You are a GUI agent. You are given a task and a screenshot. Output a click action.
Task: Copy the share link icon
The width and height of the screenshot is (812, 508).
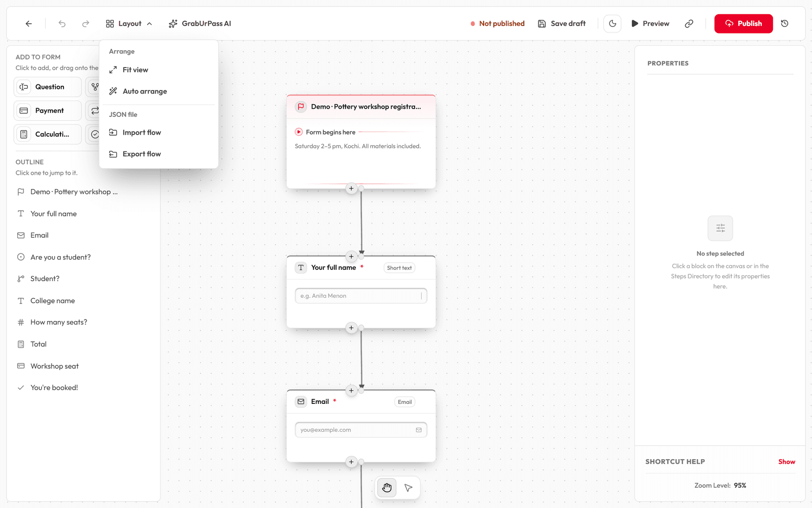pos(689,23)
